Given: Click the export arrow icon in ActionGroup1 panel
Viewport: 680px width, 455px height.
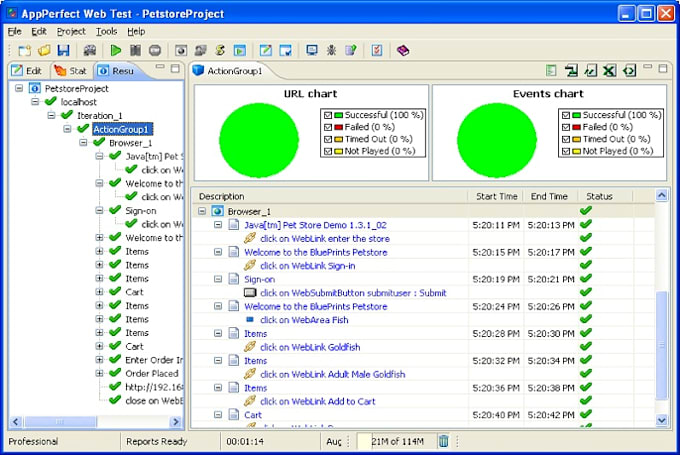Looking at the screenshot, I should (x=571, y=70).
